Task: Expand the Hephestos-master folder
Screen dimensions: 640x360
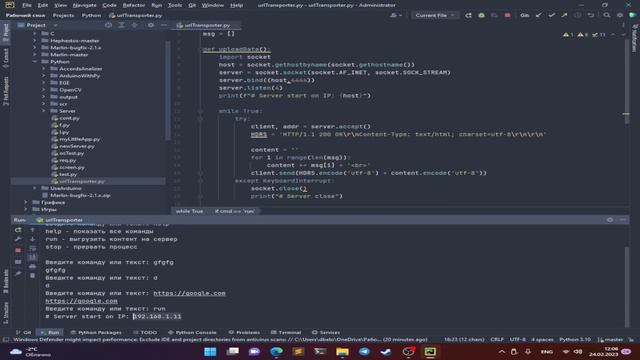Action: pos(35,40)
